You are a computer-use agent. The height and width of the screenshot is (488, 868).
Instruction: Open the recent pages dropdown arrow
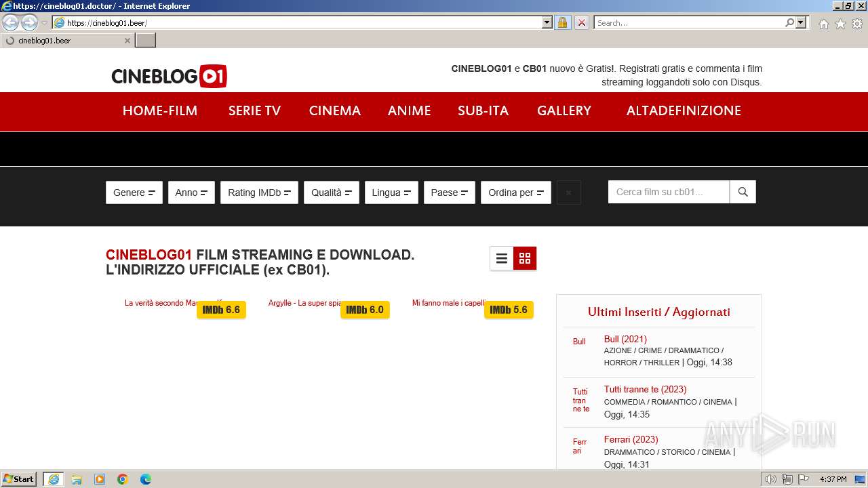click(x=44, y=22)
